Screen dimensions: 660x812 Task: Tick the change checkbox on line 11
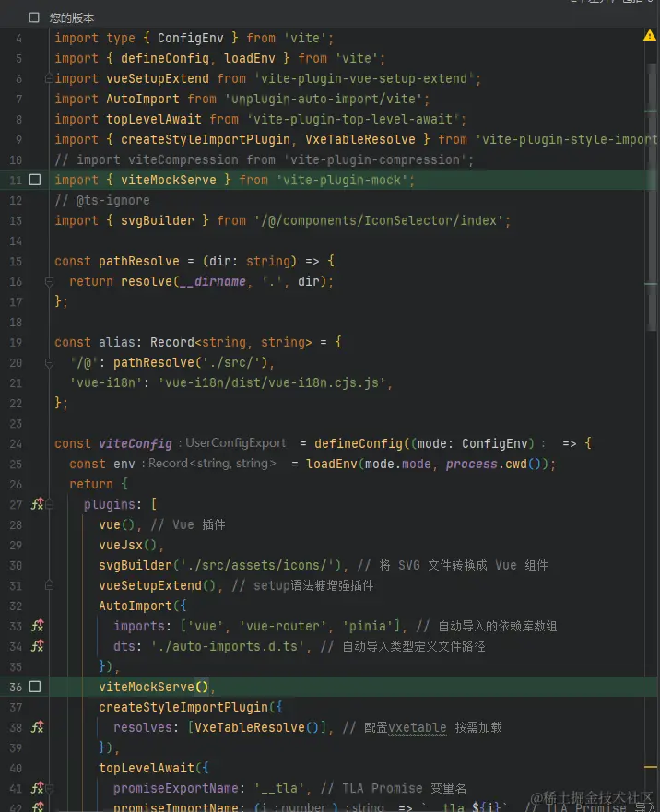click(35, 180)
